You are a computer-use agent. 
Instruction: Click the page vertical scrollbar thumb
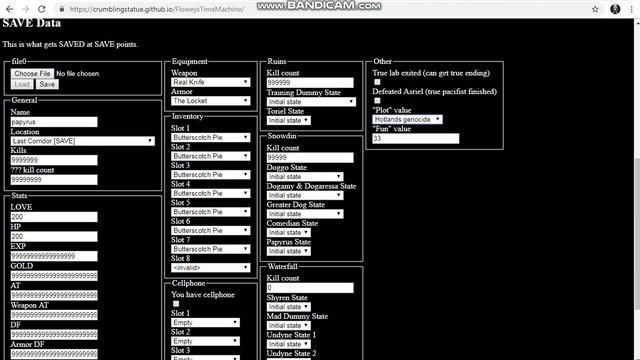637,233
